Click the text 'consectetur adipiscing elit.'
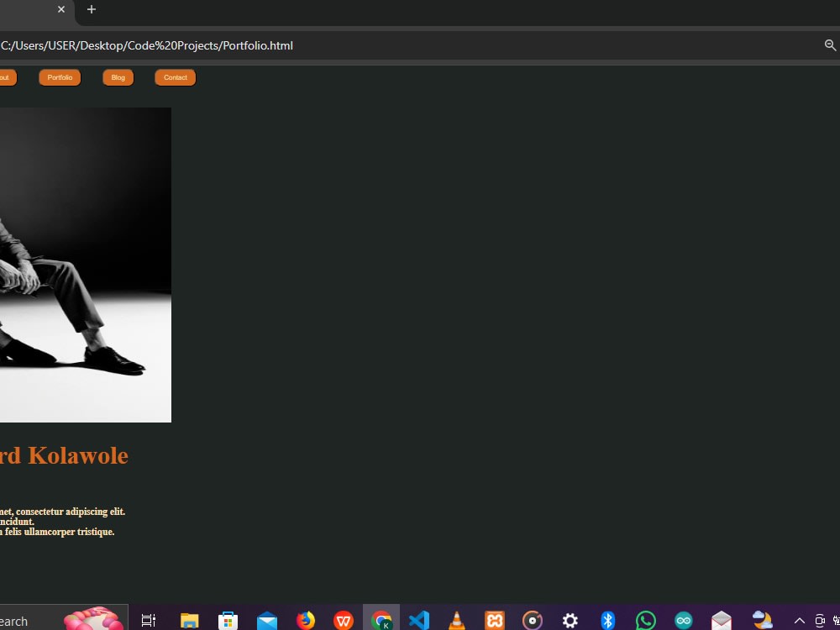The image size is (840, 630). click(x=71, y=512)
